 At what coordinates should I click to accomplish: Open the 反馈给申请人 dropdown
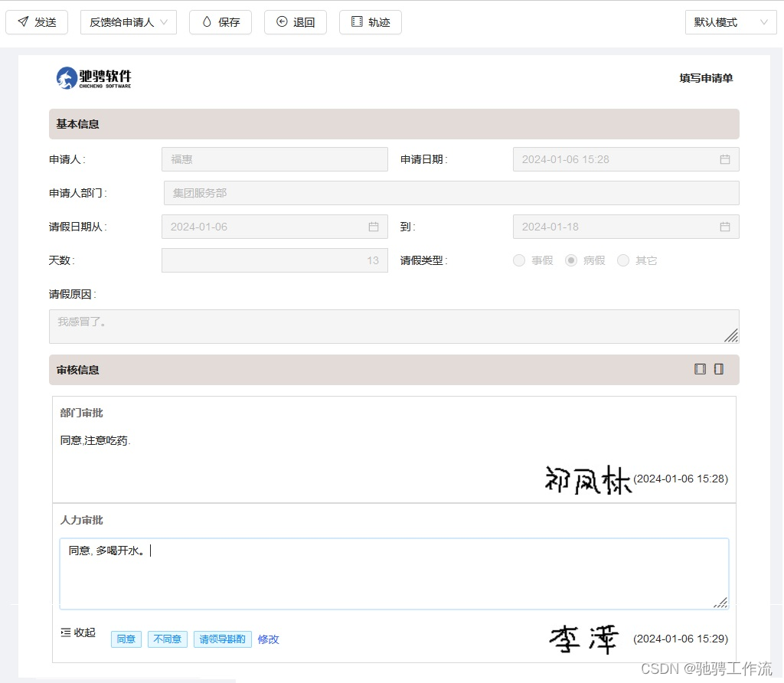(129, 22)
